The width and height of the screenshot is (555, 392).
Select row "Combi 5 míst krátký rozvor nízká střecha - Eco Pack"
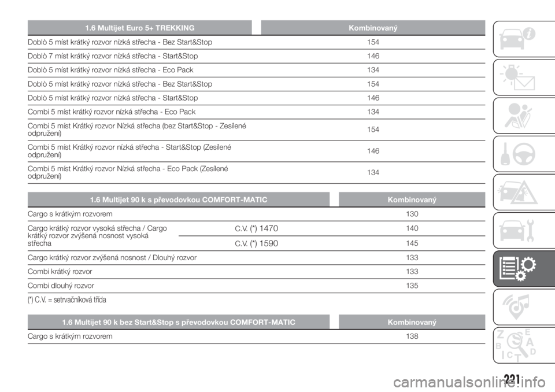click(x=256, y=112)
